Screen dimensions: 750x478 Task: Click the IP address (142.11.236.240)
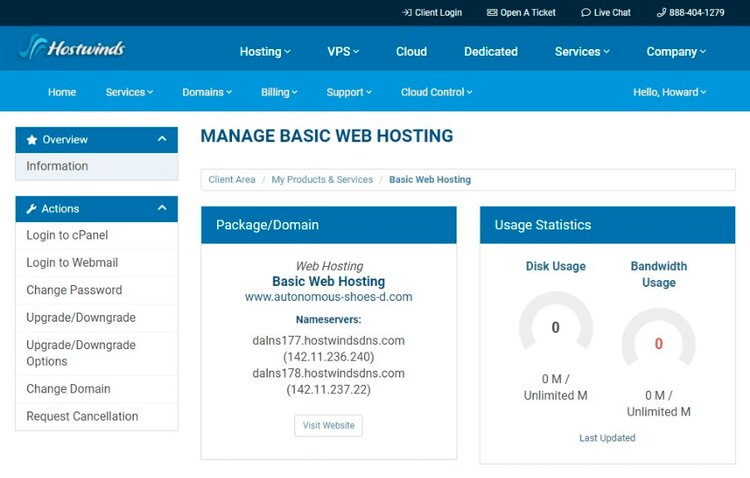tap(329, 357)
